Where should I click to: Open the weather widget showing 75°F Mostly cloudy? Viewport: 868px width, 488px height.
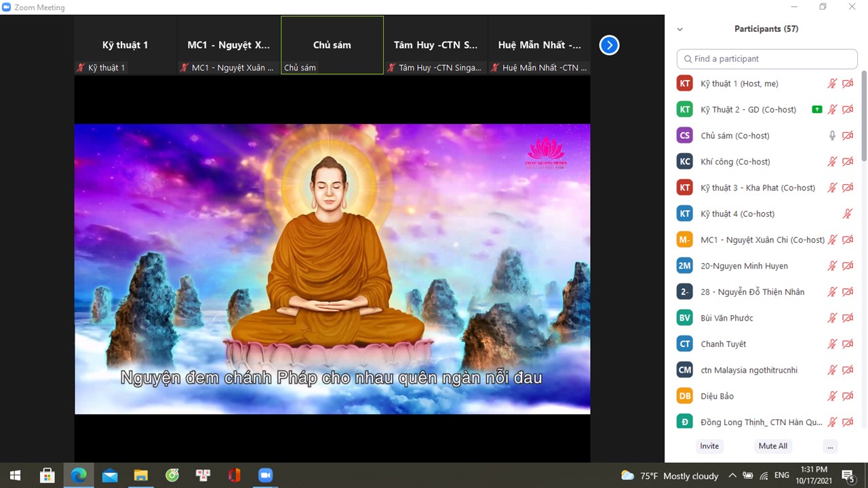(670, 476)
